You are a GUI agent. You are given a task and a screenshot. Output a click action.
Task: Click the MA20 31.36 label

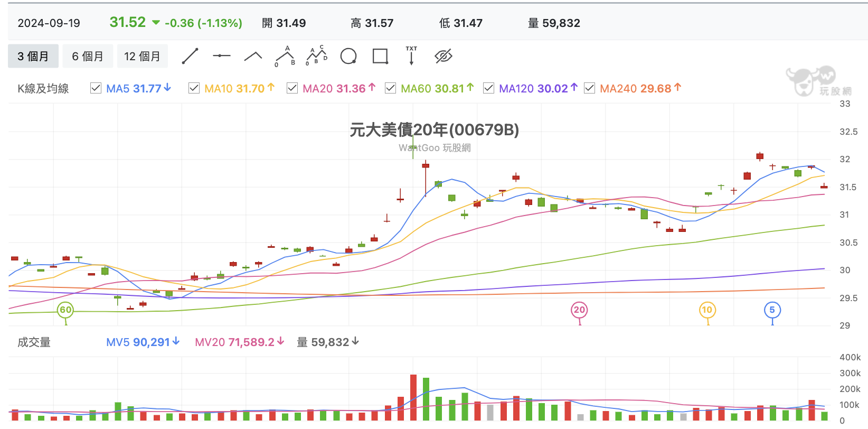tap(339, 88)
